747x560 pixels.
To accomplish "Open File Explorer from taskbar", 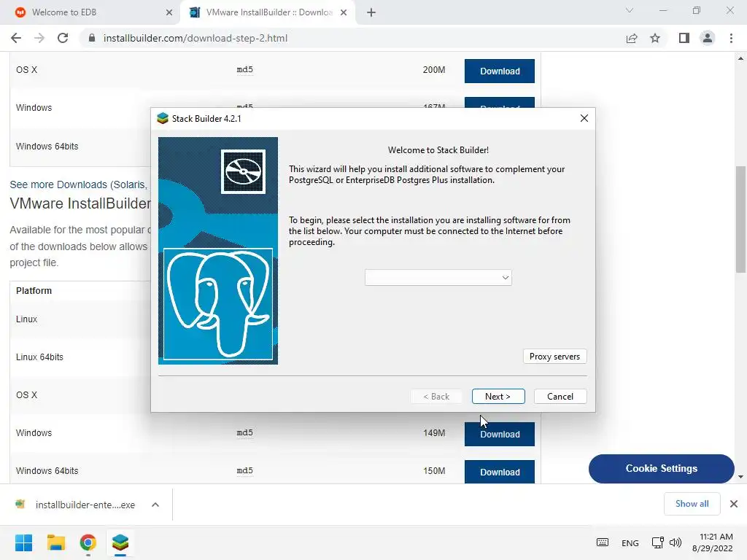I will 56,542.
